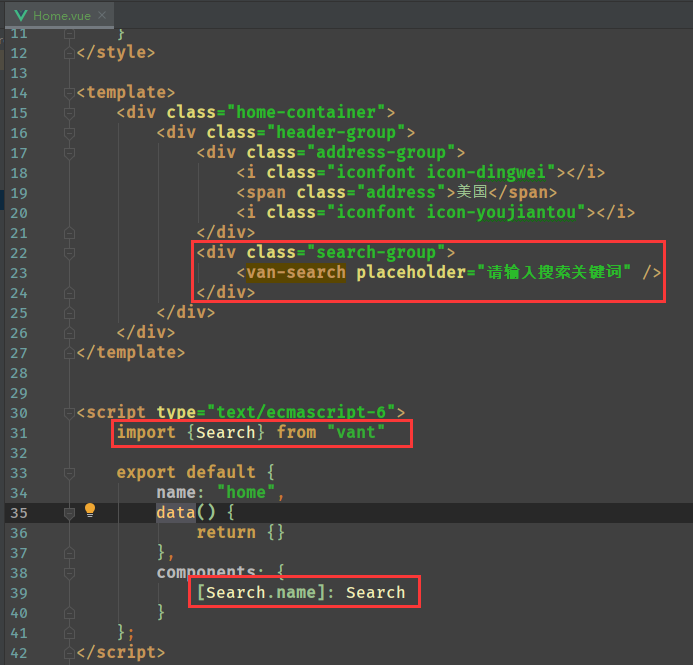Click the data method name on line 35
This screenshot has width=693, height=665.
tap(175, 513)
